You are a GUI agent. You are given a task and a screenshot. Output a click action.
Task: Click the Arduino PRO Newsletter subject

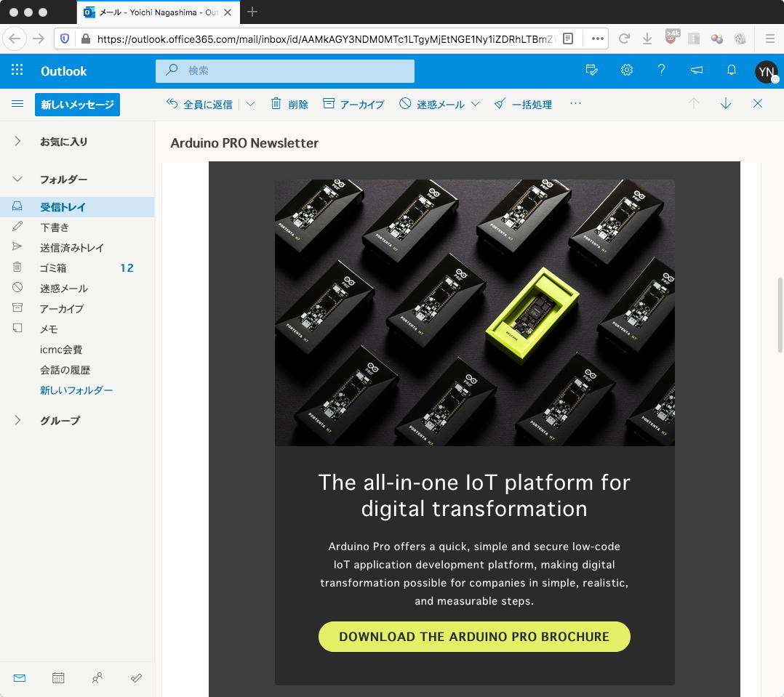[x=244, y=143]
